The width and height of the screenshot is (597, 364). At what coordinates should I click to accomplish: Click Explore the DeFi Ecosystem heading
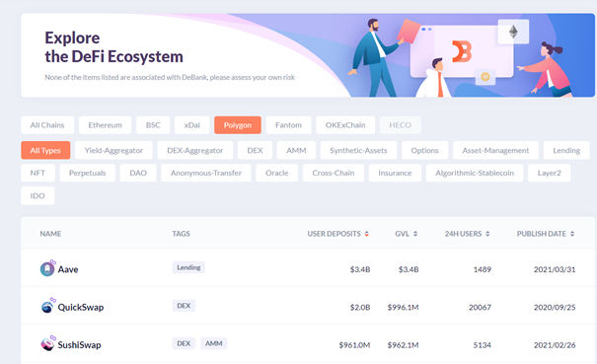tap(113, 47)
